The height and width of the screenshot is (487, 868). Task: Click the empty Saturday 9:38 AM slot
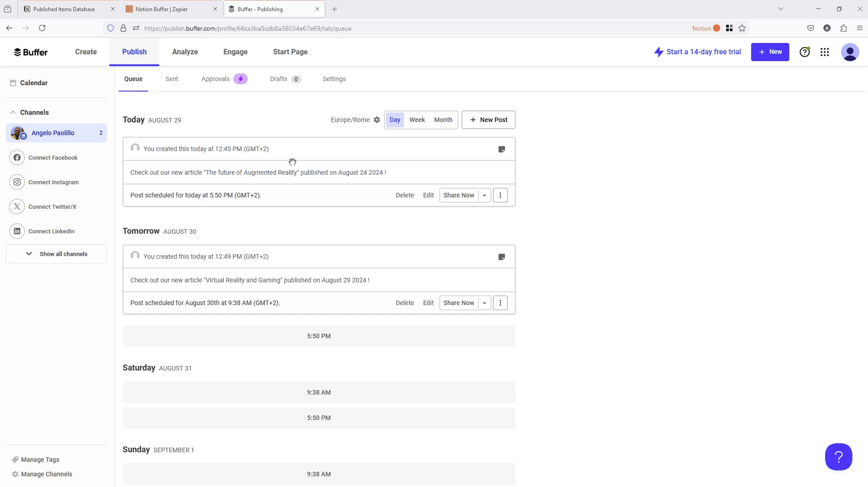pyautogui.click(x=319, y=392)
